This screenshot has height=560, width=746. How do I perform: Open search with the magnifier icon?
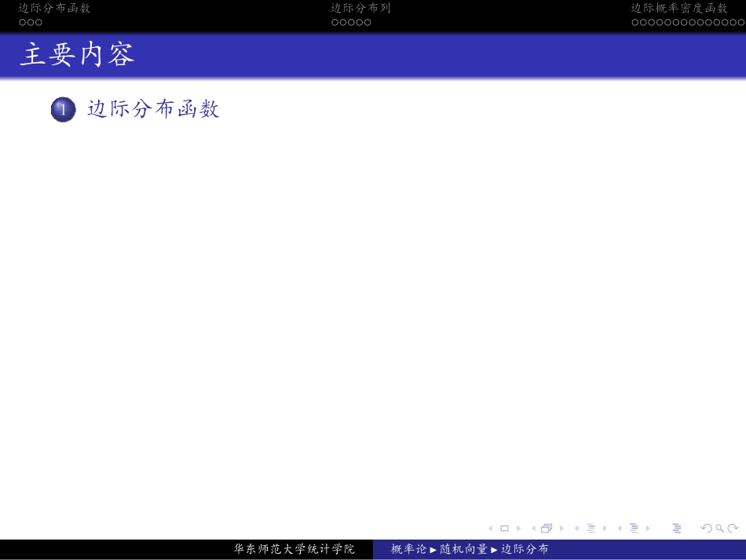(x=720, y=527)
